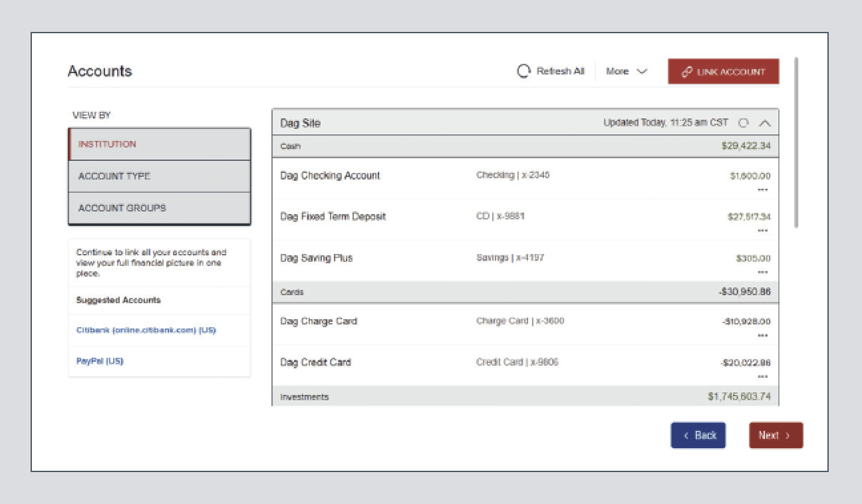Image resolution: width=862 pixels, height=504 pixels.
Task: Click the Updated Today timestamp text
Action: point(666,123)
